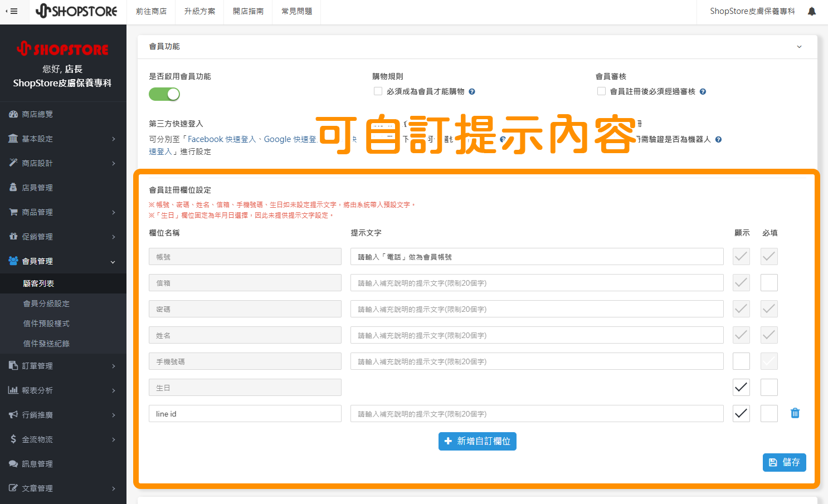
Task: Click the 訊息管理 chat bubbles icon
Action: [x=13, y=463]
